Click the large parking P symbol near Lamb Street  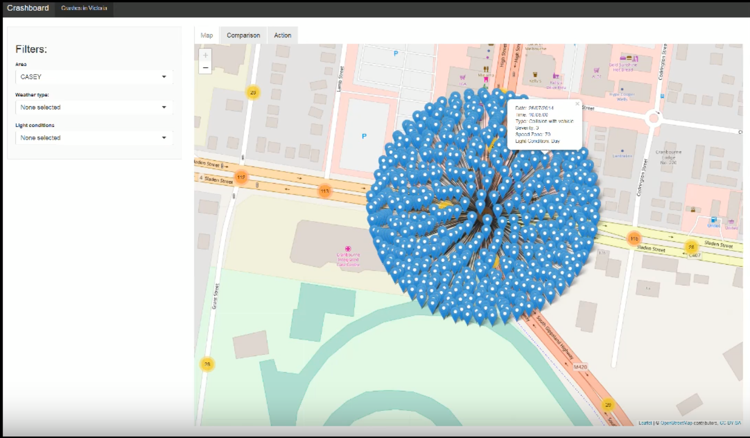364,136
